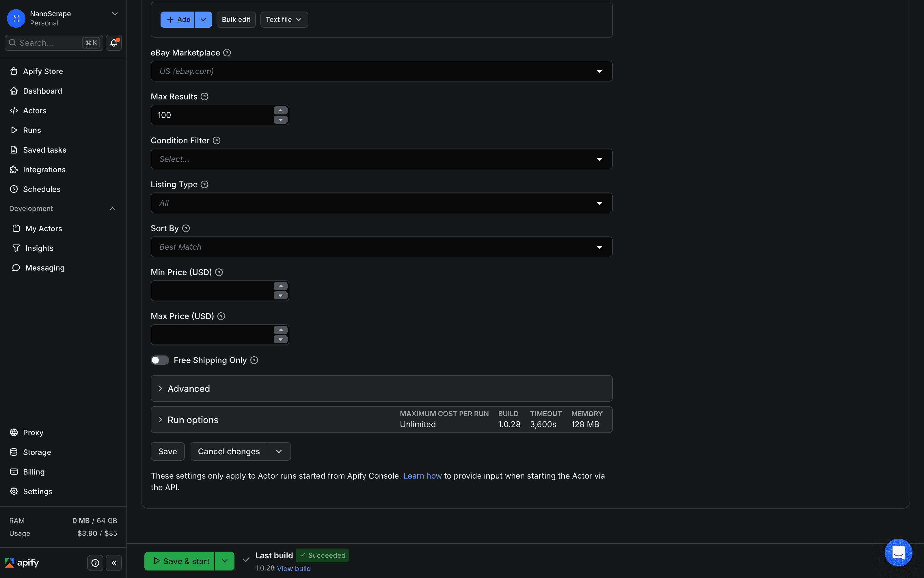This screenshot has height=578, width=924.
Task: Show help for Free Shipping Only
Action: [x=254, y=360]
